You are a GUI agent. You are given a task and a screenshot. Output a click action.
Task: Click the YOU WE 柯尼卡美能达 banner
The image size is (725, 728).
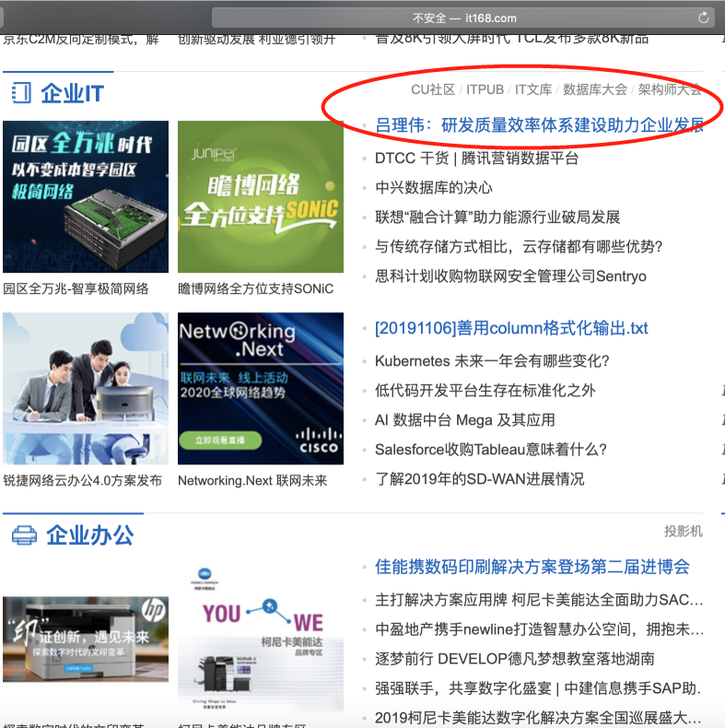261,638
